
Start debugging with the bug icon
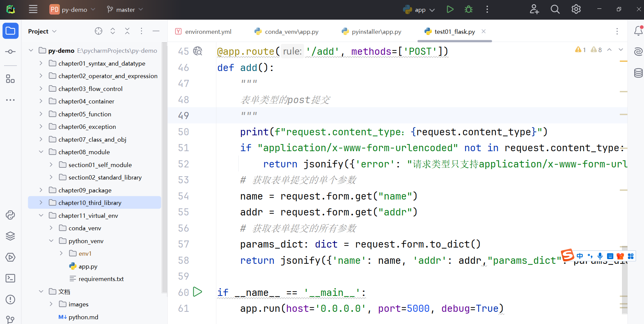tap(469, 9)
